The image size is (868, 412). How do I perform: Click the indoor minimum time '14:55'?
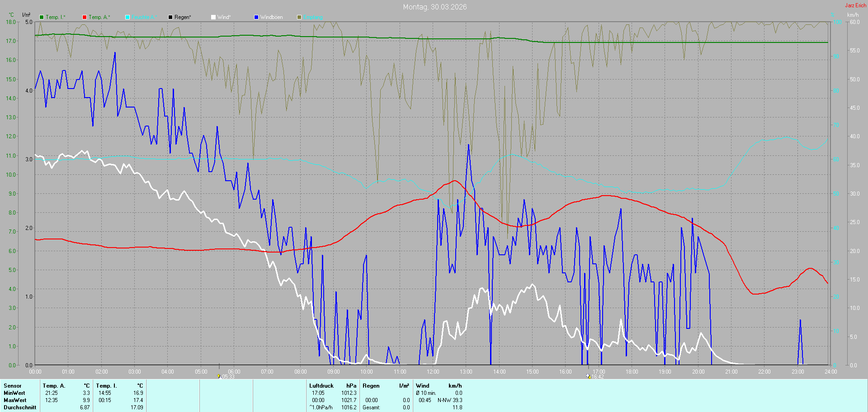pos(105,393)
